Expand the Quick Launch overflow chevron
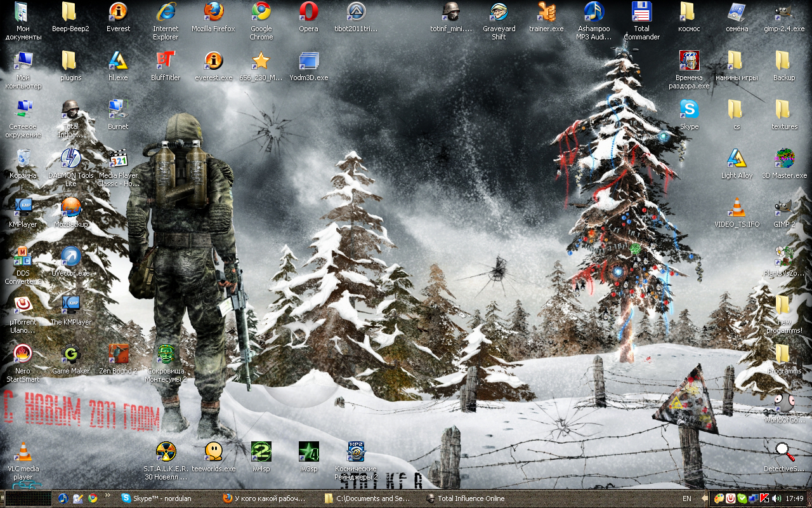The image size is (812, 508). [108, 496]
